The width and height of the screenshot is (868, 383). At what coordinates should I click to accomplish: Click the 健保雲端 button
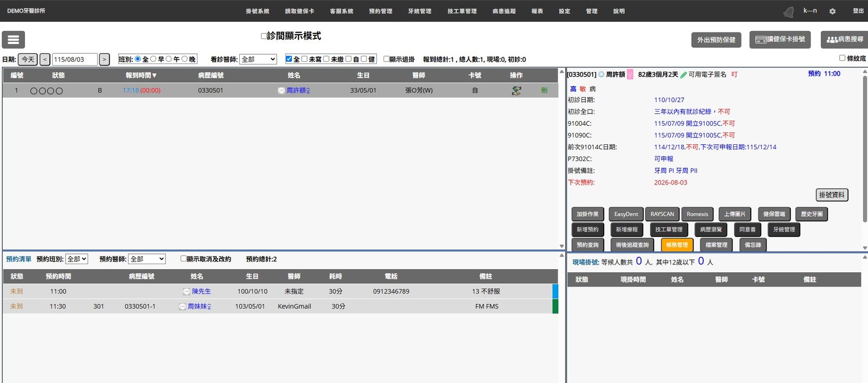[x=774, y=214]
